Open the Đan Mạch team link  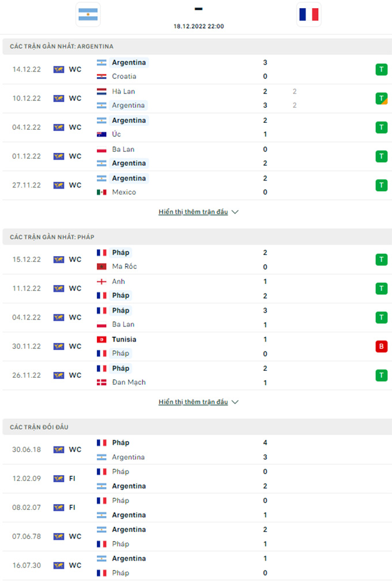click(x=129, y=382)
